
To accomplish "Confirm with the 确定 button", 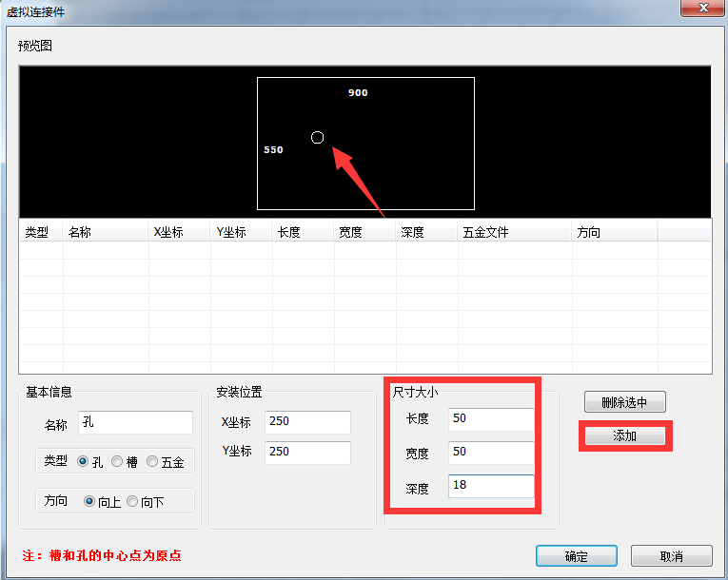I will [576, 556].
